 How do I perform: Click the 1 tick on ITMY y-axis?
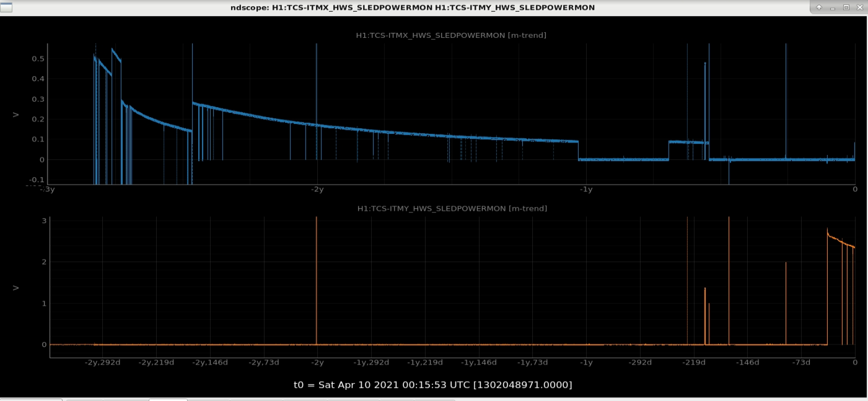[44, 304]
